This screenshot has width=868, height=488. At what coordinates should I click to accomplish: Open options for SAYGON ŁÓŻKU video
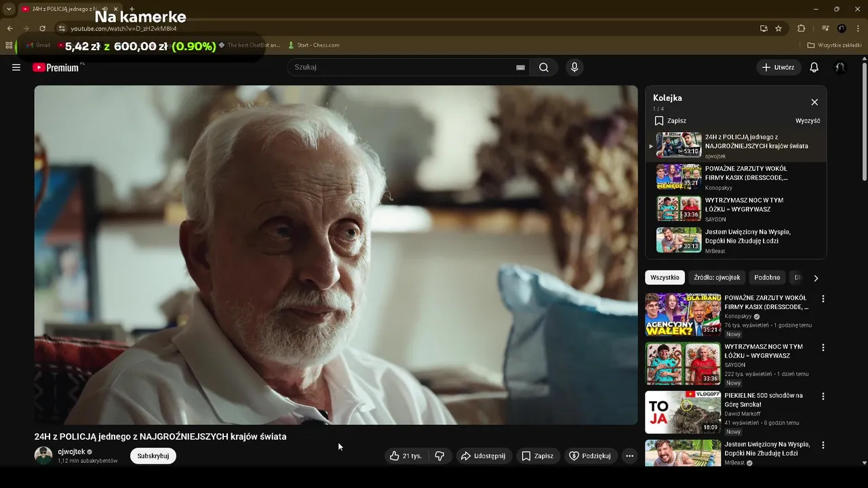(x=823, y=348)
